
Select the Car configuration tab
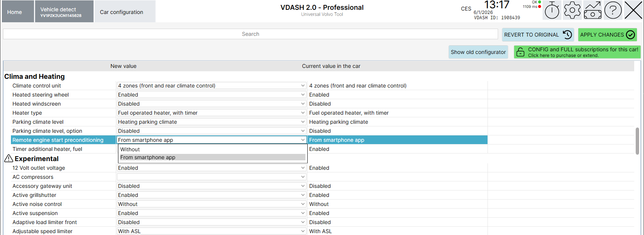click(x=125, y=11)
